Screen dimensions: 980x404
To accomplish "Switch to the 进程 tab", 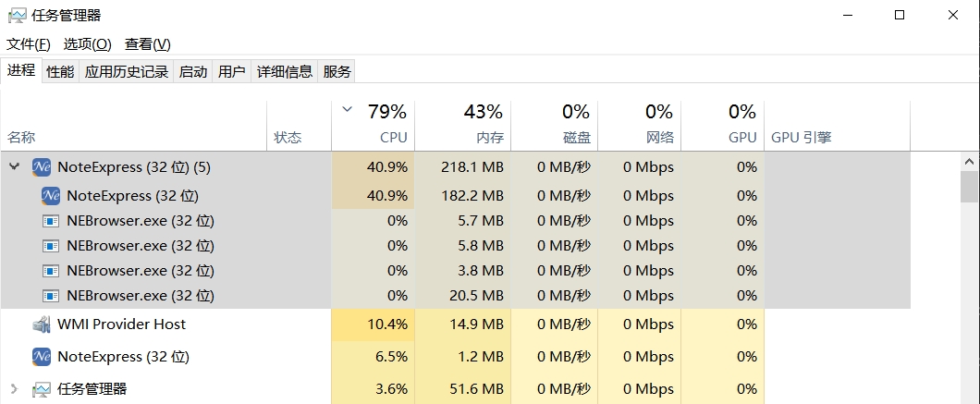I will pos(21,69).
